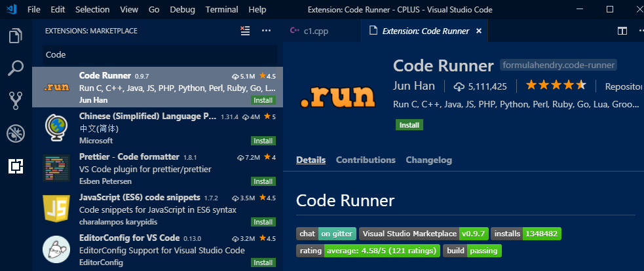644x271 pixels.
Task: Install Code Runner from the list
Action: pos(263,100)
